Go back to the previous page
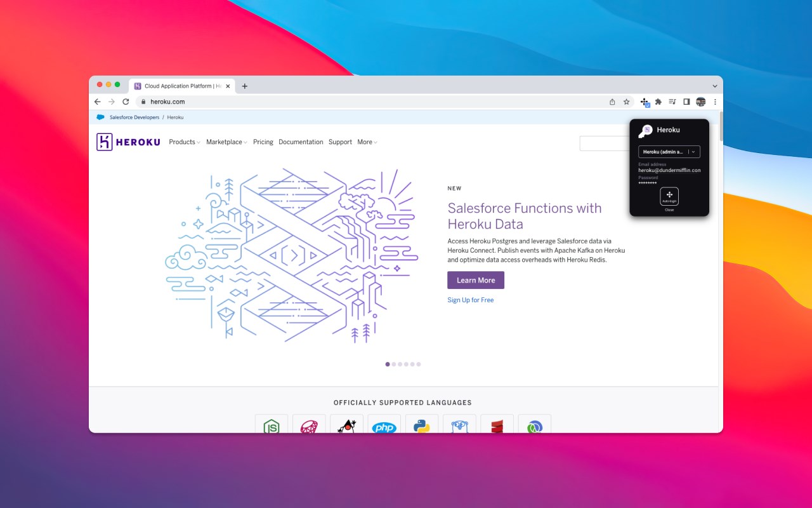Viewport: 812px width, 508px height. (97, 102)
